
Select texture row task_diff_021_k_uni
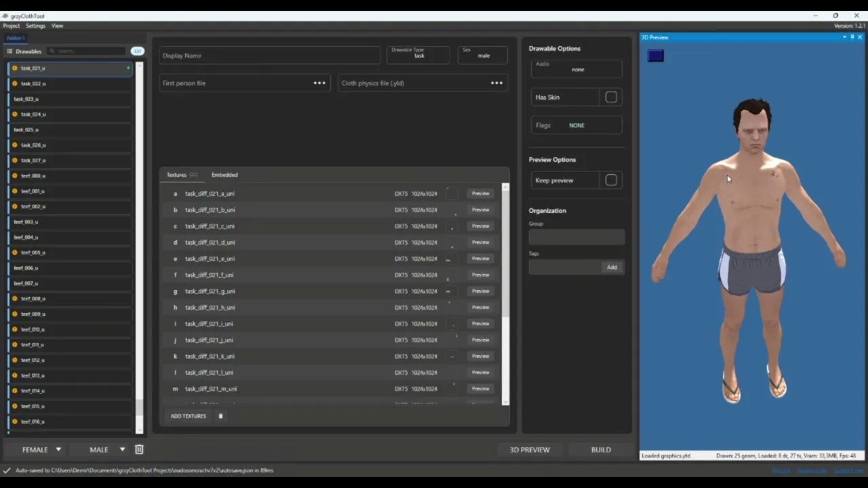point(332,357)
